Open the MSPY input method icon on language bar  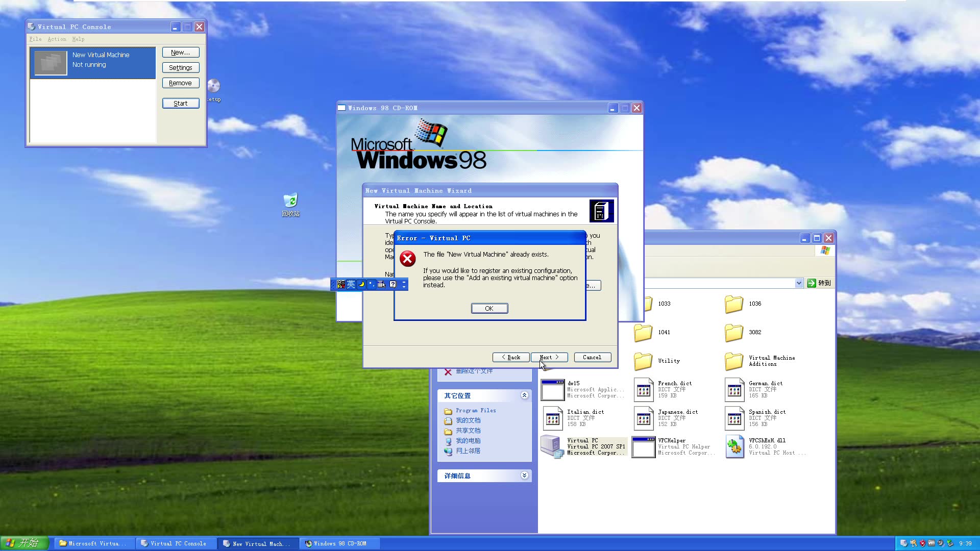pos(341,284)
